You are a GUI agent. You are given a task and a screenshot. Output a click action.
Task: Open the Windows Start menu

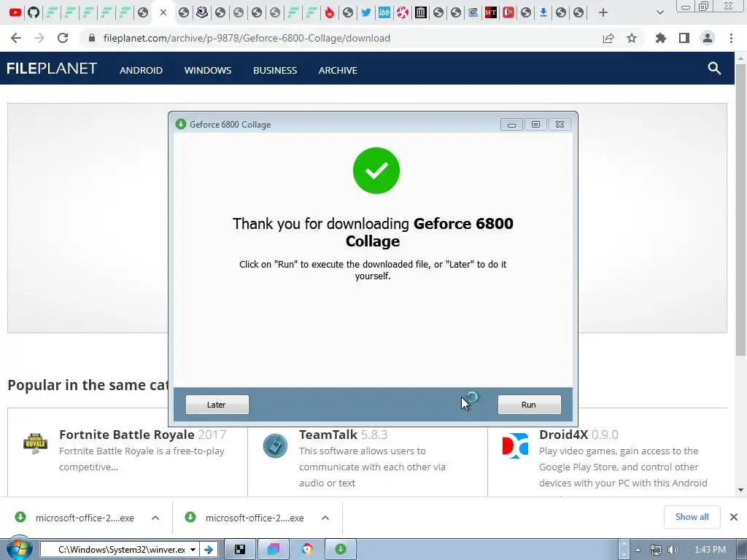tap(19, 548)
